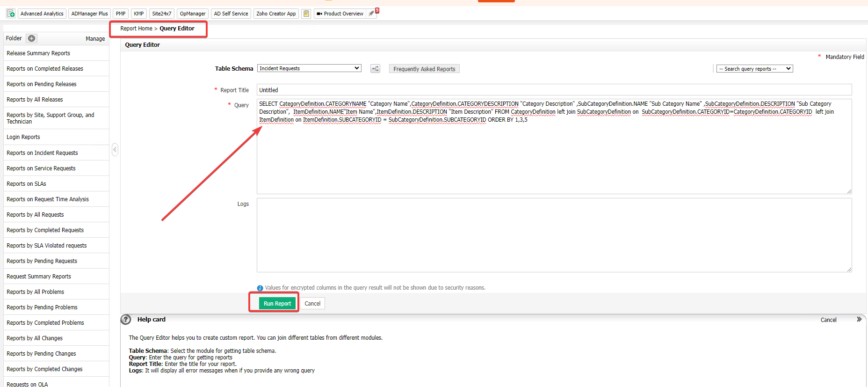Open the OpManager toolbar shortcut
The width and height of the screenshot is (868, 387).
click(192, 14)
